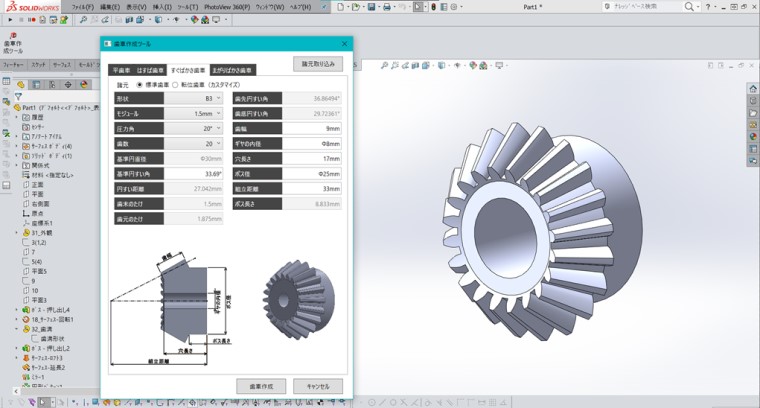Open the ファイル(F) menu
760x408 pixels.
pyautogui.click(x=83, y=7)
